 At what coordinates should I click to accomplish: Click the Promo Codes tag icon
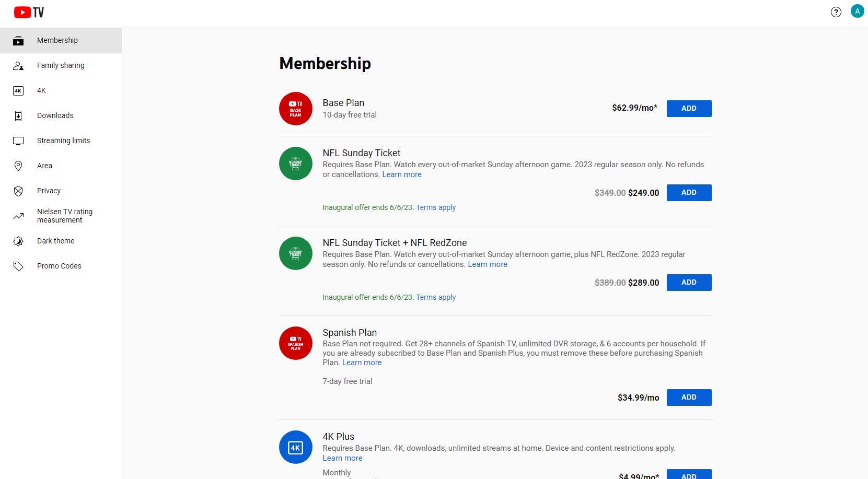18,266
